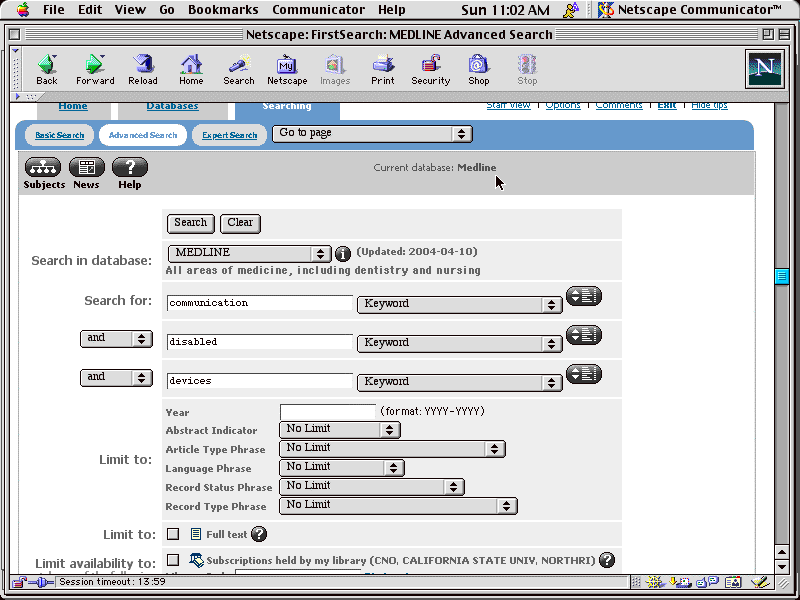
Task: Open help for library subscriptions limit
Action: point(607,560)
